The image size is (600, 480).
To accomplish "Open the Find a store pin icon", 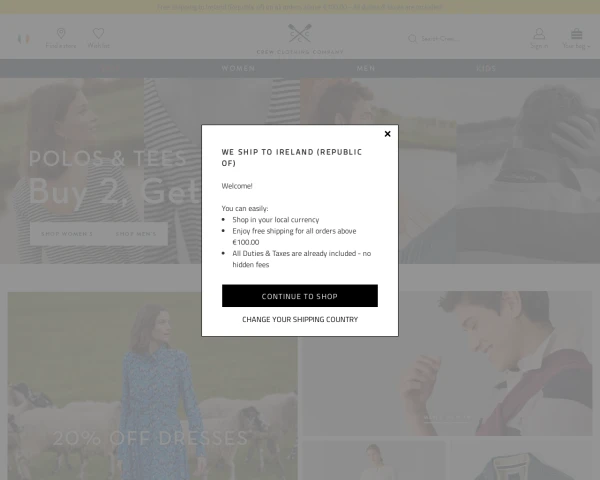I will tap(61, 33).
